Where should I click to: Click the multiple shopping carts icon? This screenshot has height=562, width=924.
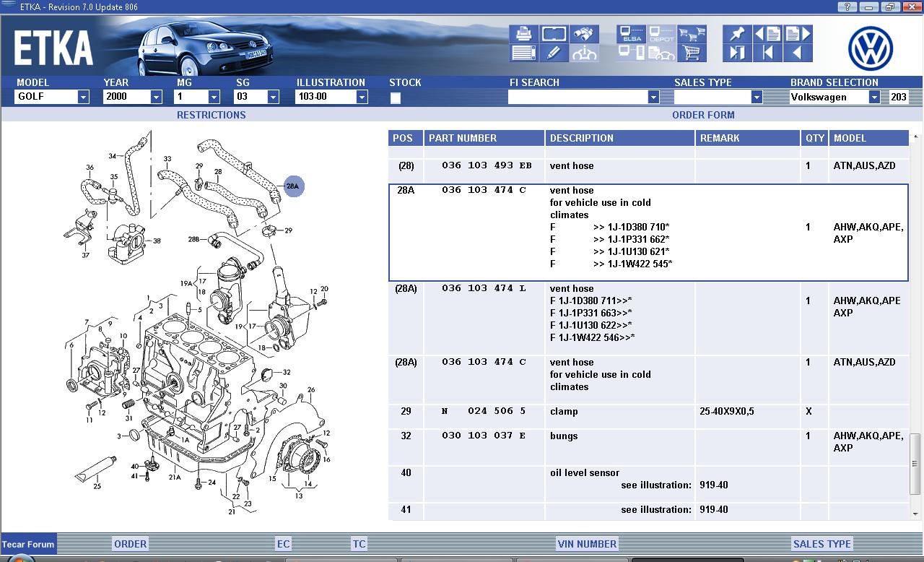point(692,34)
